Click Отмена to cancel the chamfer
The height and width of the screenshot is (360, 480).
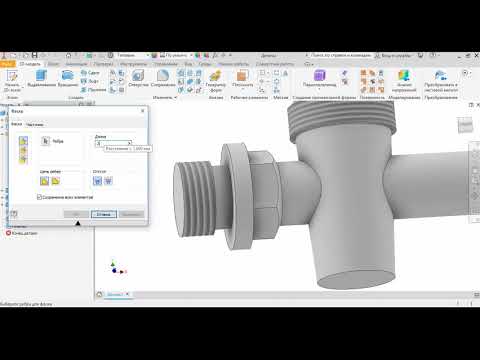pos(104,214)
